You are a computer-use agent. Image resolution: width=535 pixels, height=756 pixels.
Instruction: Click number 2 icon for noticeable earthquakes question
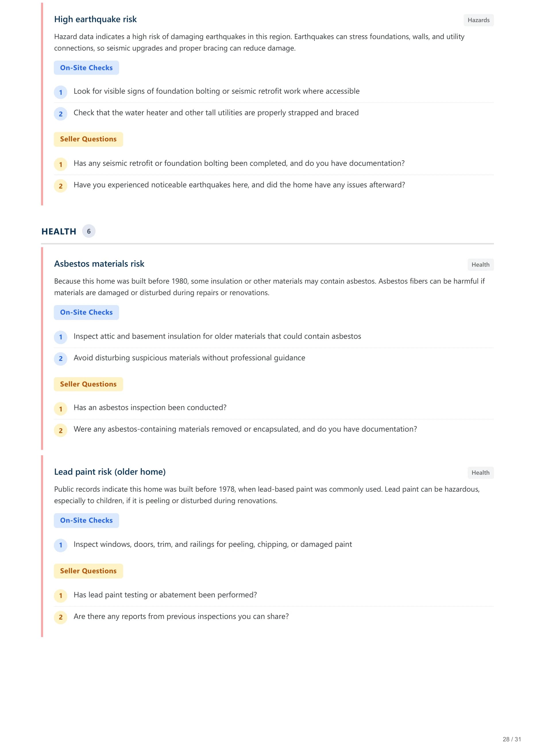61,186
